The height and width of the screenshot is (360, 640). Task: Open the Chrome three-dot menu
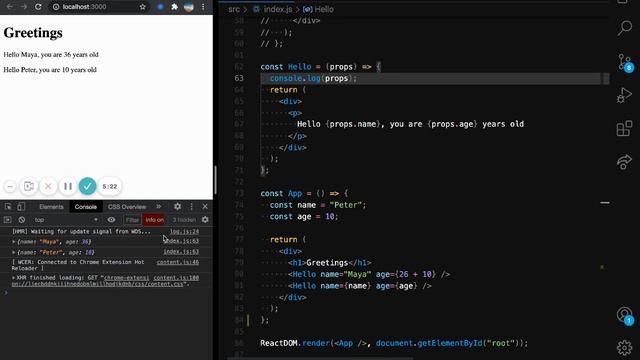tap(203, 7)
